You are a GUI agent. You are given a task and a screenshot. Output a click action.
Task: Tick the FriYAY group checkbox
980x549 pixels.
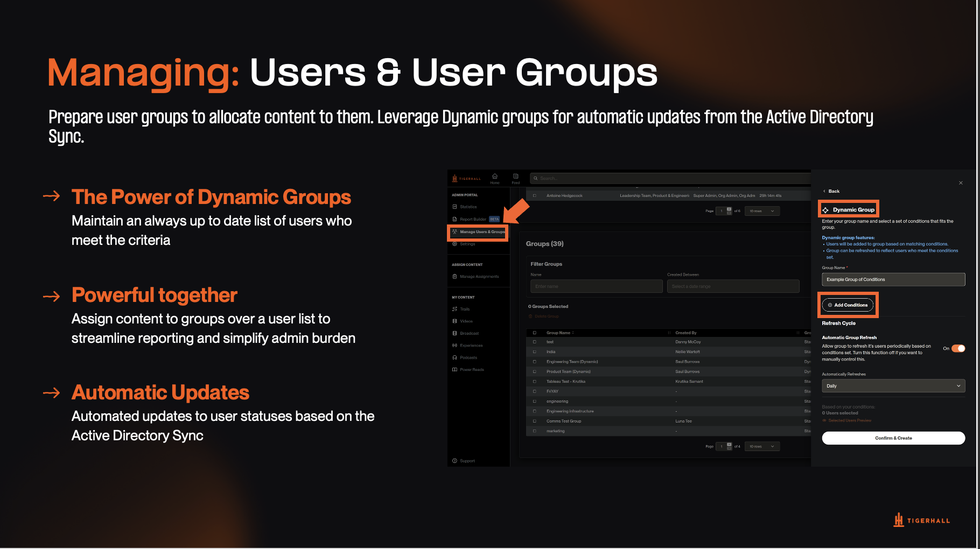pos(535,391)
